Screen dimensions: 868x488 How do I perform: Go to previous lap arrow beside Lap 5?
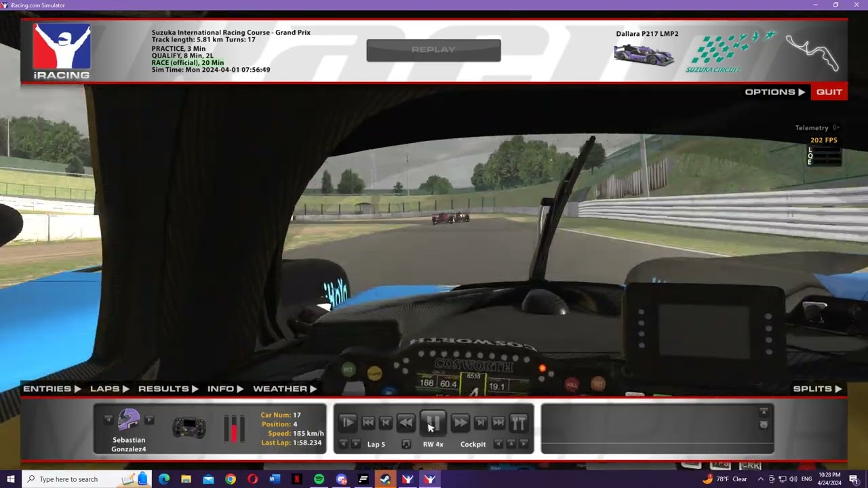pos(343,444)
